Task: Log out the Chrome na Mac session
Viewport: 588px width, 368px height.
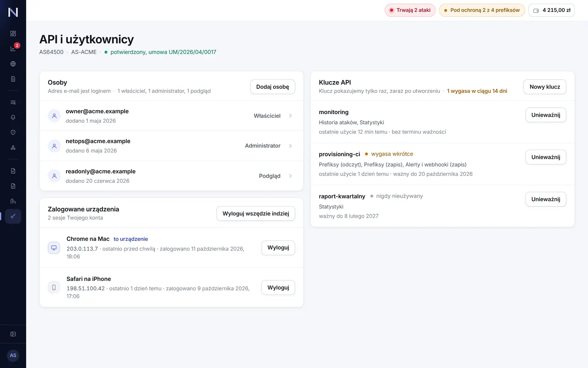Action: [x=278, y=248]
